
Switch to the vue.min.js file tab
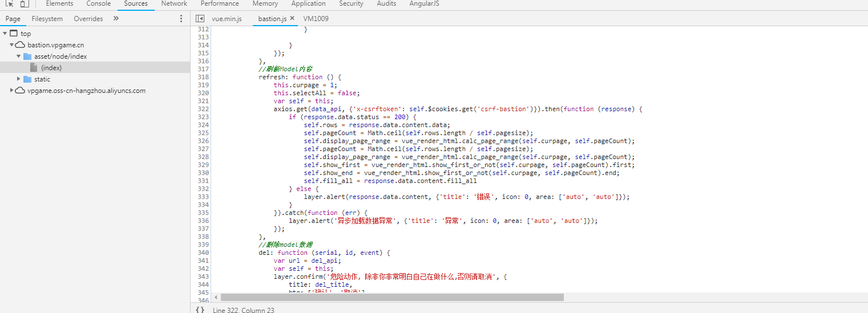coord(227,19)
